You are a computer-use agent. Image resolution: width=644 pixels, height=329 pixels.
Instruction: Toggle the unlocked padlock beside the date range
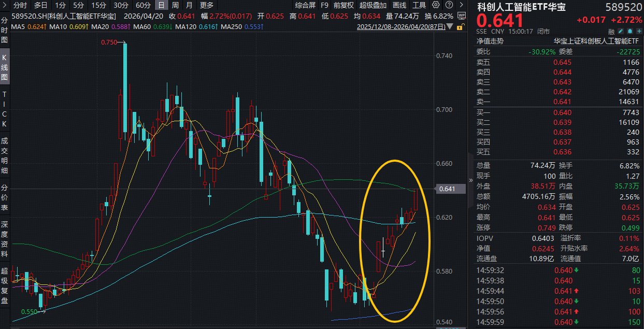coord(460,27)
